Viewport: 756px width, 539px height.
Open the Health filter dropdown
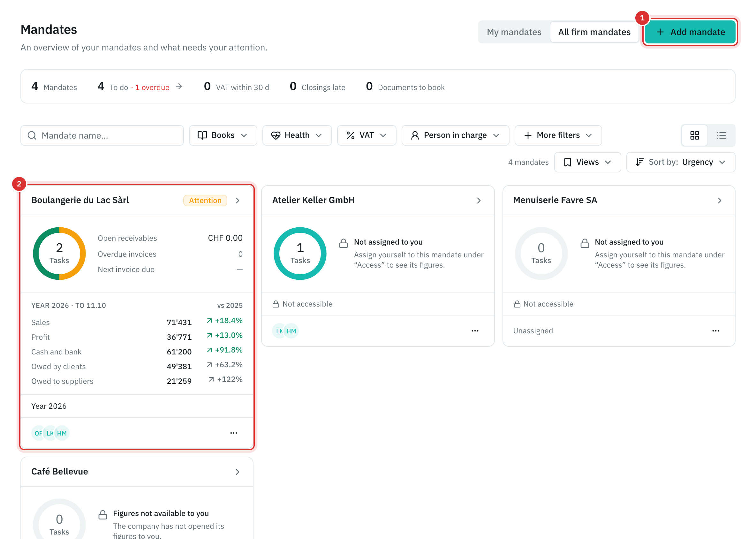(x=297, y=135)
